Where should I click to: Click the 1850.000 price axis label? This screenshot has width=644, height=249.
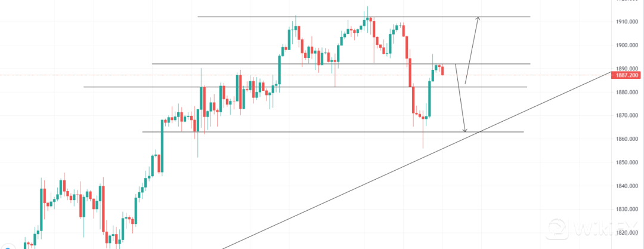(x=628, y=162)
